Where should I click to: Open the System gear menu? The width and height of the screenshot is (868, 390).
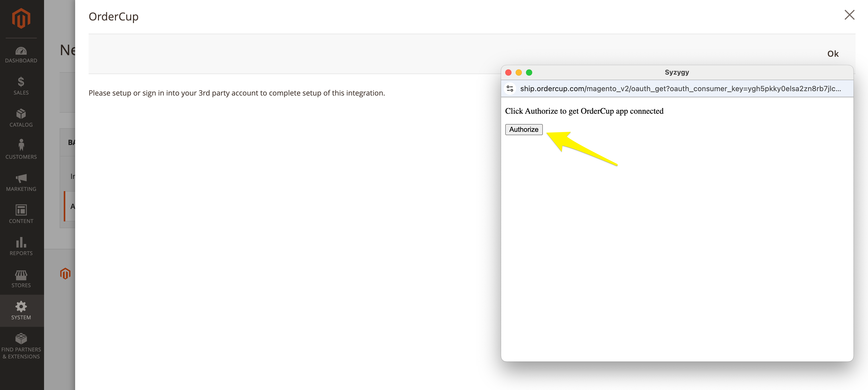coord(21,310)
